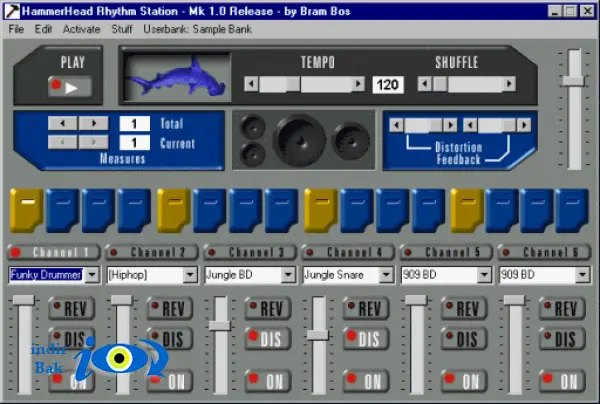This screenshot has width=600, height=404.
Task: Open the Activate menu
Action: (82, 29)
